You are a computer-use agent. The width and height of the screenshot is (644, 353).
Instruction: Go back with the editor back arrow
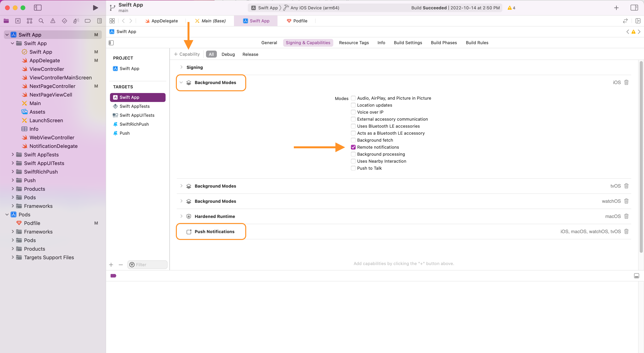click(x=123, y=21)
